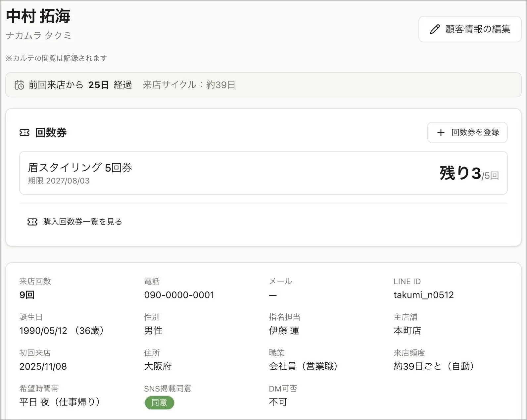This screenshot has height=420, width=527.
Task: Click the preferred time 平日 夜（仕事帰り）
Action: [60, 402]
